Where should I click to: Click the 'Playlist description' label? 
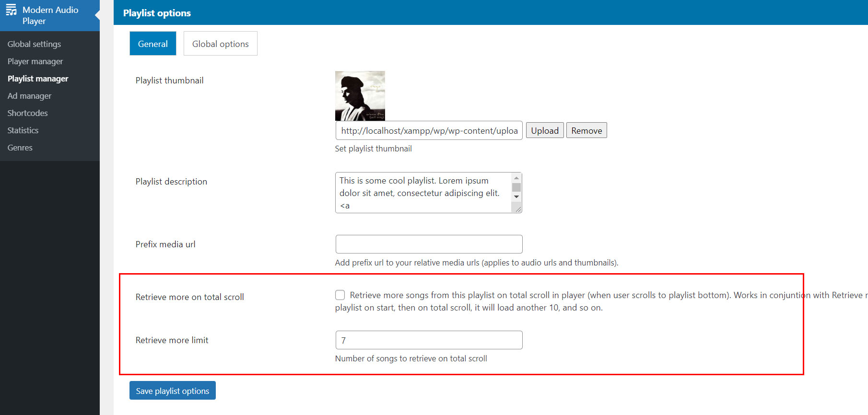pyautogui.click(x=171, y=182)
